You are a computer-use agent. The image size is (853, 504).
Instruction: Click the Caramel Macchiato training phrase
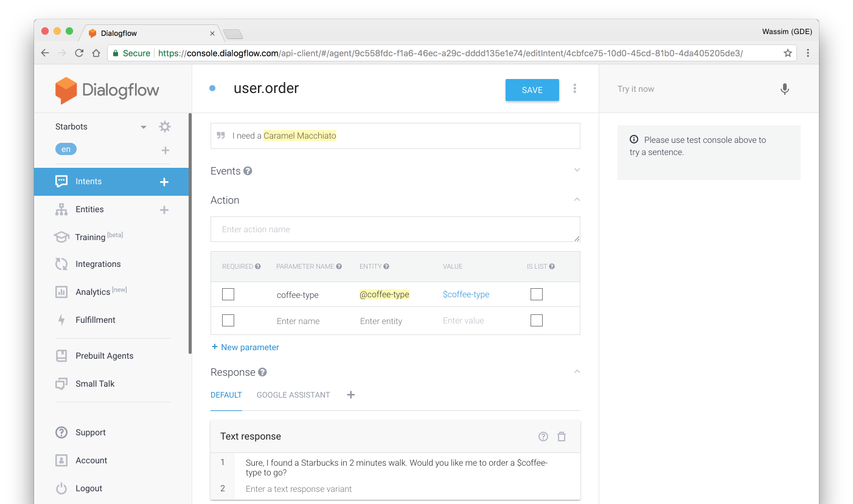(x=300, y=136)
